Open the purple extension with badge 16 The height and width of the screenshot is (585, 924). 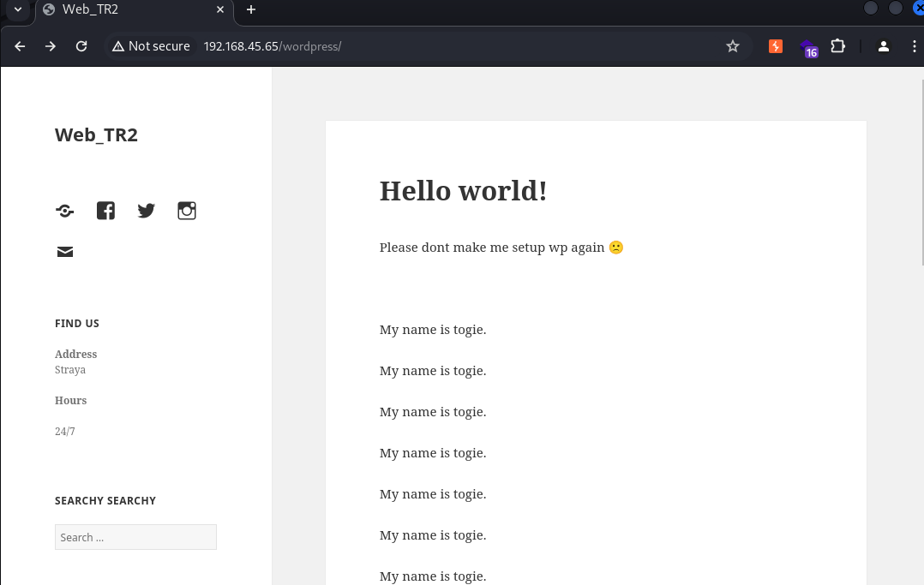click(808, 48)
